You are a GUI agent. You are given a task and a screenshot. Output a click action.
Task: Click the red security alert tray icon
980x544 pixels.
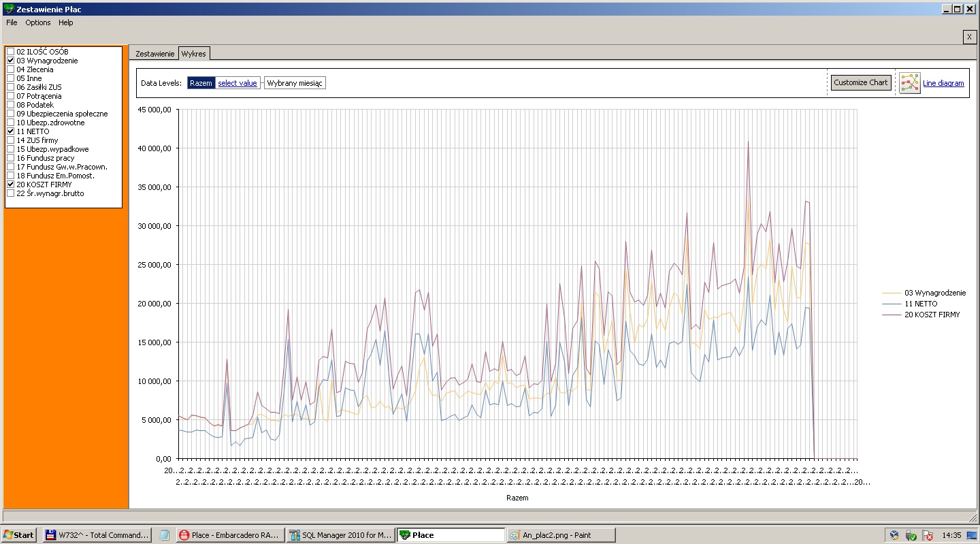click(927, 536)
